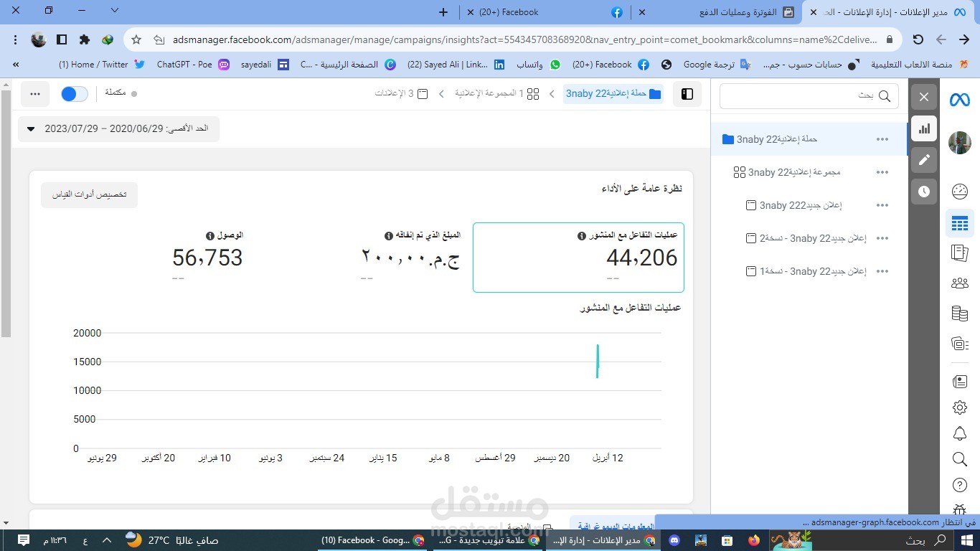This screenshot has width=980, height=551.
Task: Select the الوصول reach metric
Action: coord(208,257)
